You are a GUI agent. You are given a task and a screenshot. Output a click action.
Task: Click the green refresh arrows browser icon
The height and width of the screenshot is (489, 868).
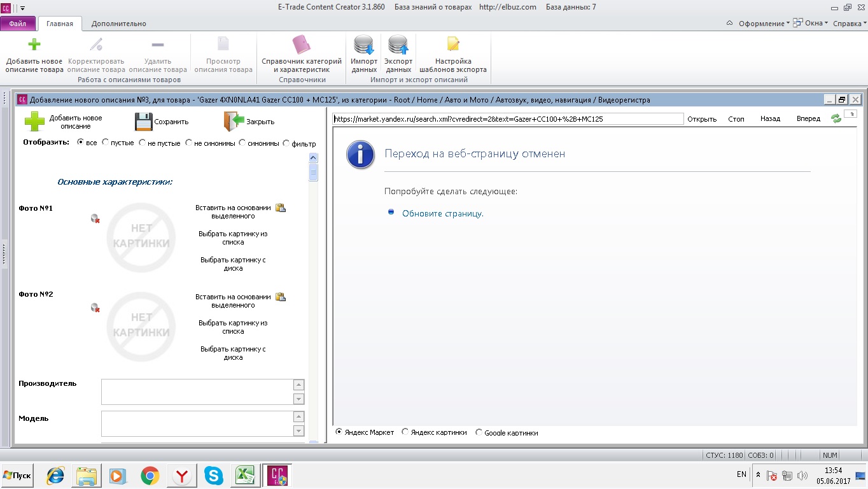[x=836, y=118]
